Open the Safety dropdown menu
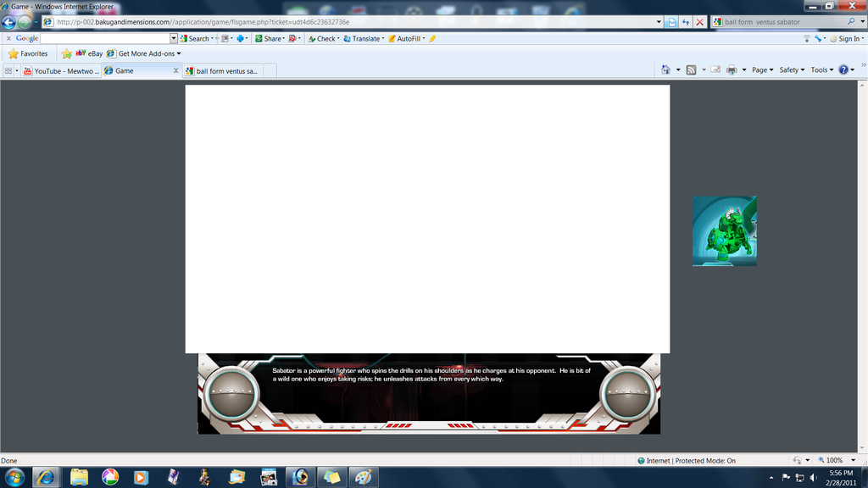The width and height of the screenshot is (868, 488). tap(791, 70)
